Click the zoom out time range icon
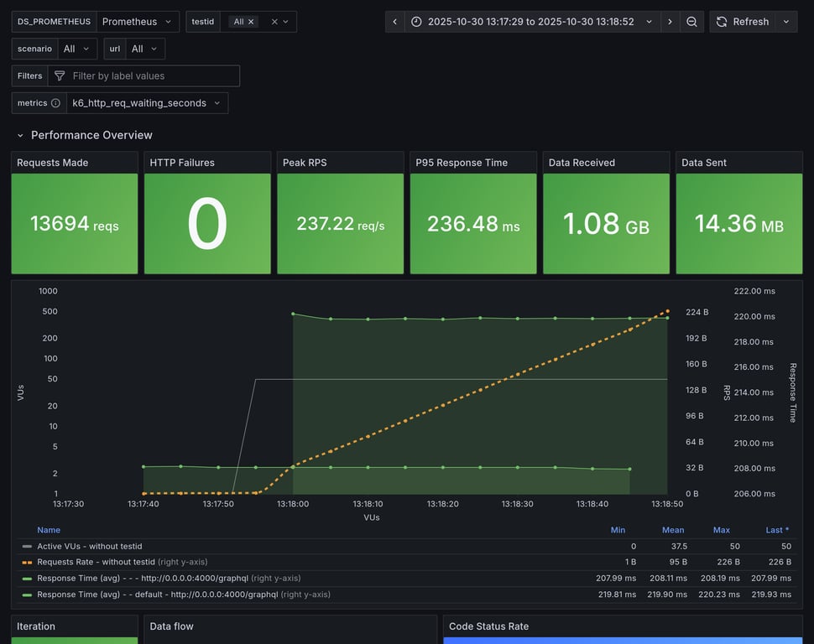814x644 pixels. pyautogui.click(x=691, y=22)
